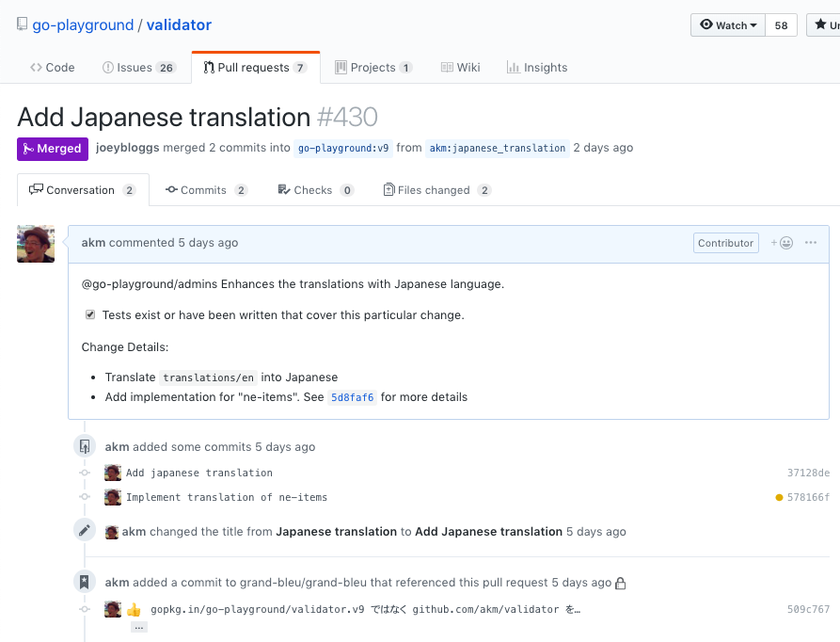840x642 pixels.
Task: Click the '5 days ago' comment timestamp
Action: coord(208,243)
